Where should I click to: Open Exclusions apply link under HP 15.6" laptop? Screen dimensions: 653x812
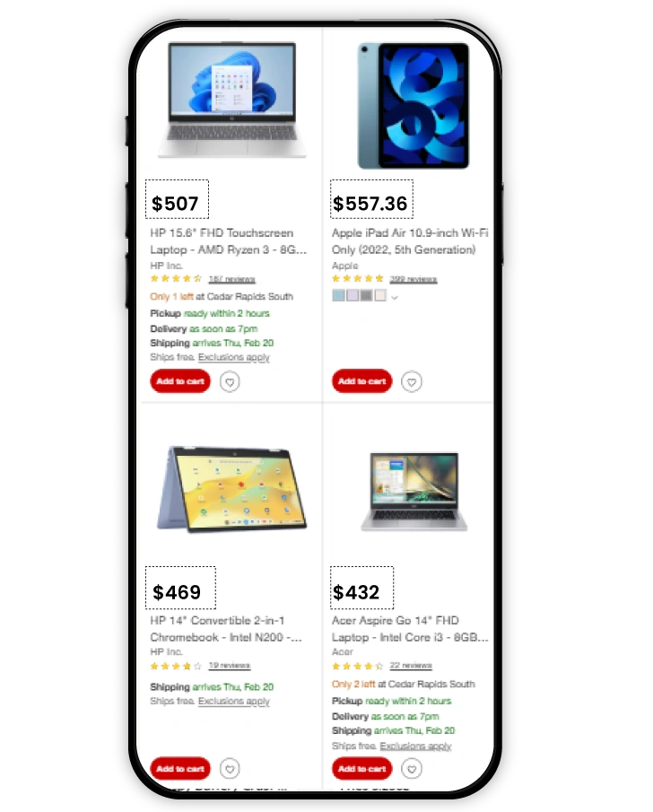233,357
